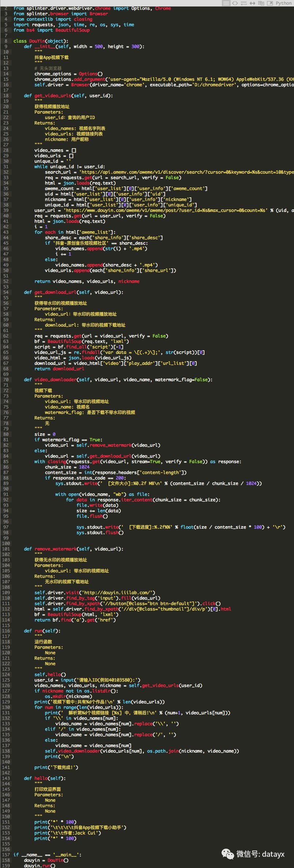Click the Python language label
Image resolution: width=294 pixels, height=868 pixels.
pos(283,3)
